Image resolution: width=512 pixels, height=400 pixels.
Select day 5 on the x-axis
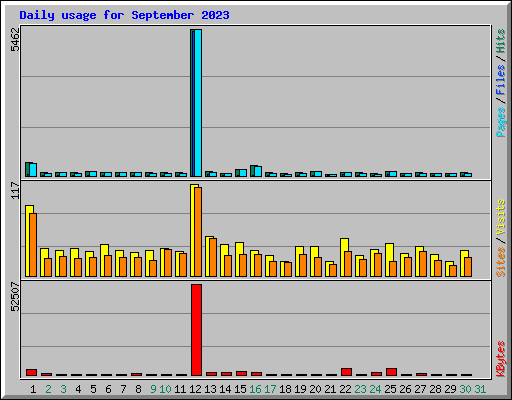(93, 389)
